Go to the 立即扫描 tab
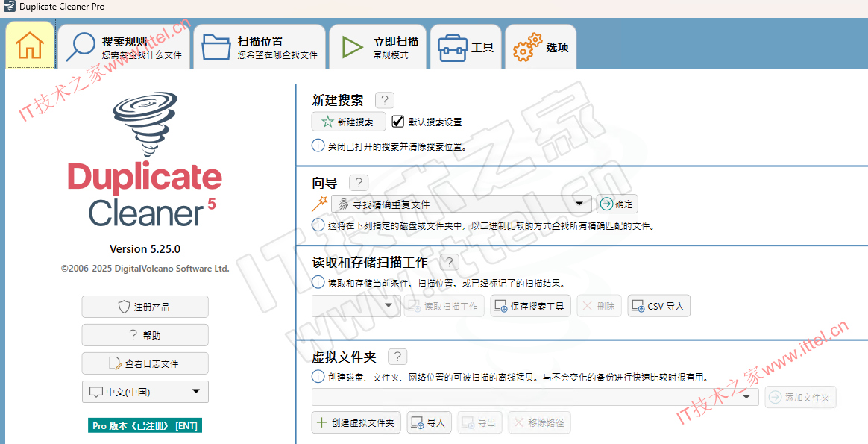Viewport: 868px width, 444px height. point(378,47)
